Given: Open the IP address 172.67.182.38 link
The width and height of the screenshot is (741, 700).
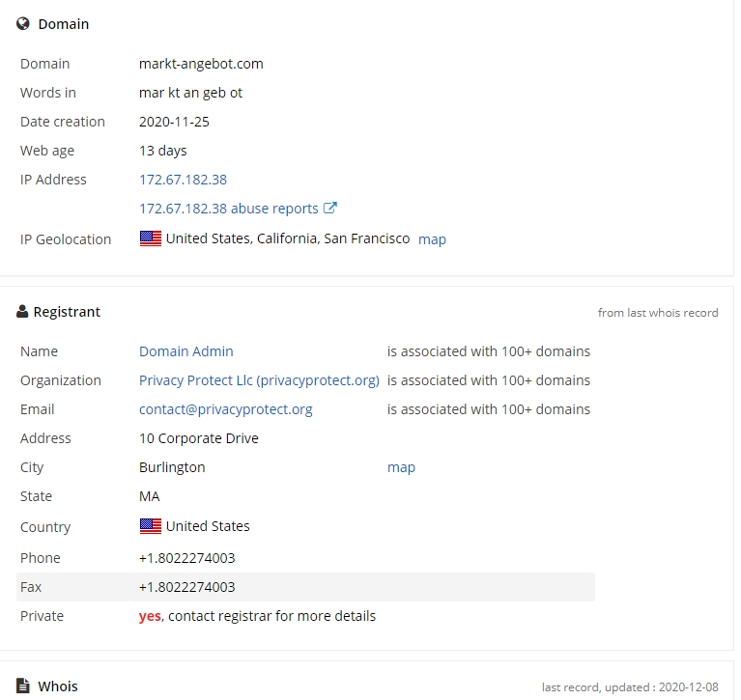Looking at the screenshot, I should (x=183, y=180).
